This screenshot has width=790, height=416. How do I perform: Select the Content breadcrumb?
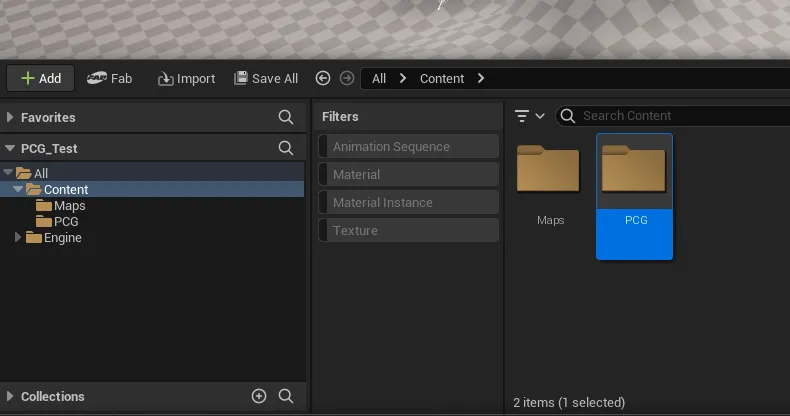[442, 79]
